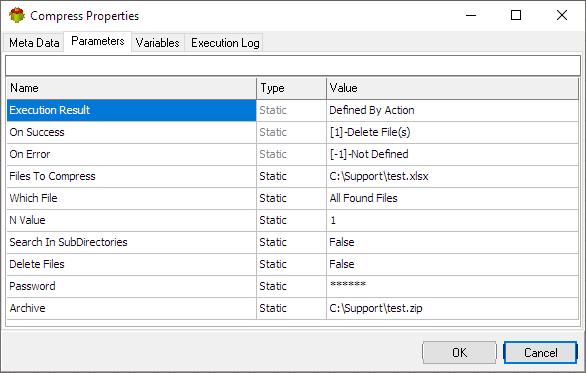Click the Name column header
This screenshot has height=373, width=586.
tap(132, 88)
